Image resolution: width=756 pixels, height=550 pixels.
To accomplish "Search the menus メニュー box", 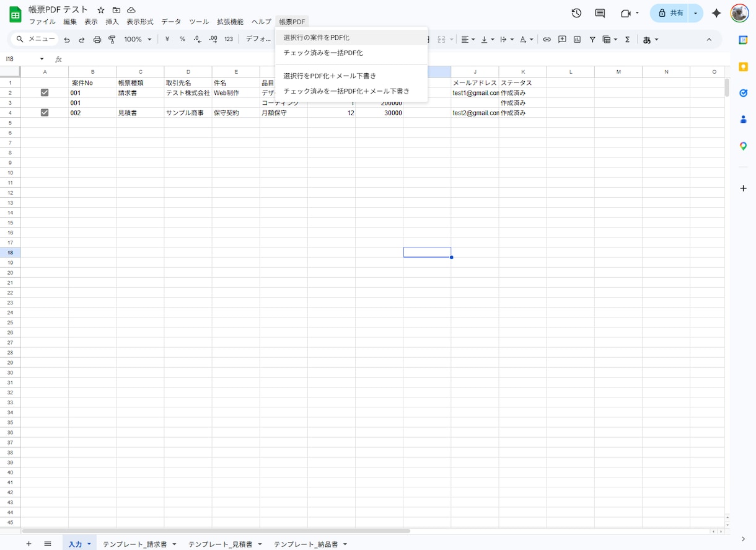I will coord(36,39).
